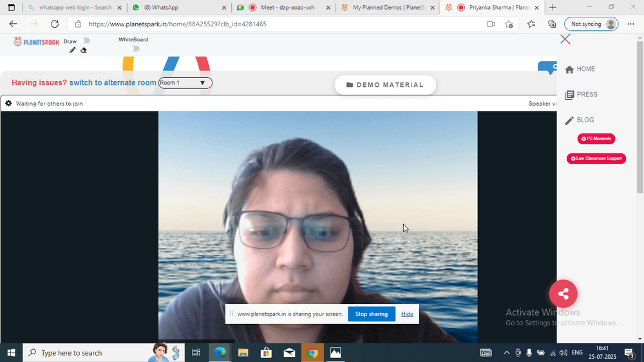The height and width of the screenshot is (362, 644).
Task: Click the PS Moments button
Action: [x=596, y=139]
